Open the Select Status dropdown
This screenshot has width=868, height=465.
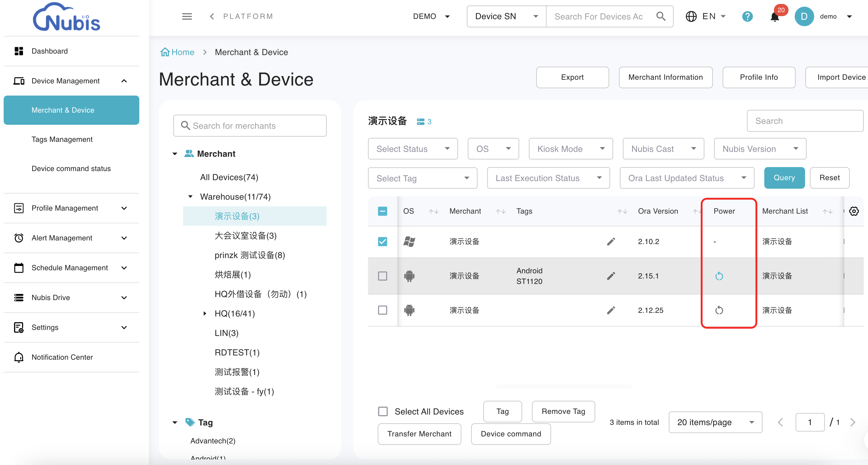[x=412, y=149]
